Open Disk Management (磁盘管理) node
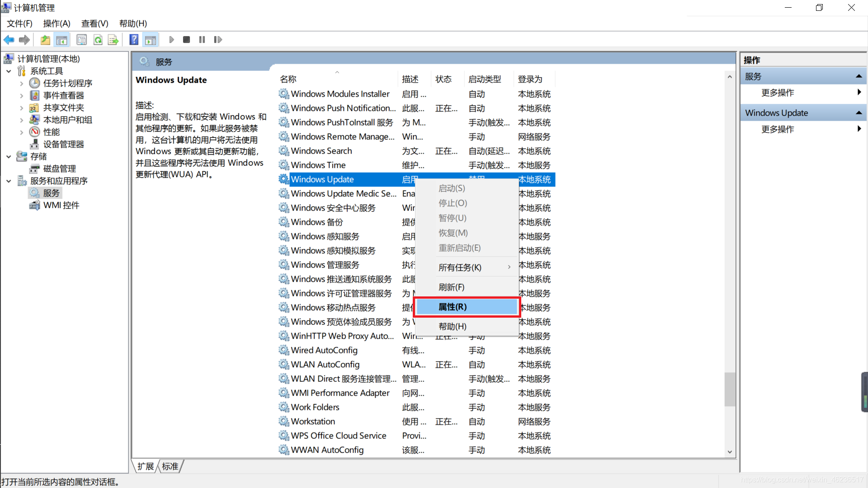Screen dimensions: 868x488 pos(59,169)
